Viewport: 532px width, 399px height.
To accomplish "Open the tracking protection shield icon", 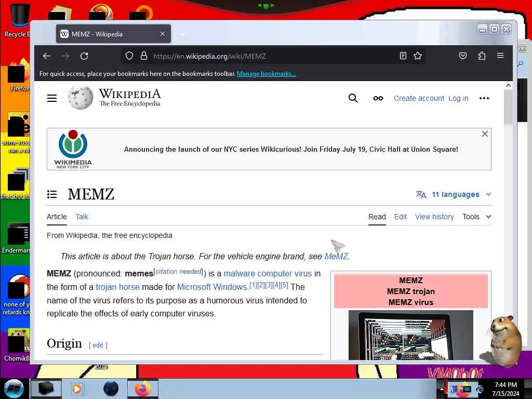I will [129, 56].
